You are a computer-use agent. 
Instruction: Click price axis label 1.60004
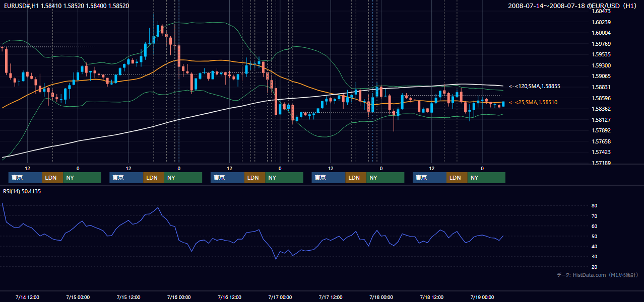tap(601, 33)
